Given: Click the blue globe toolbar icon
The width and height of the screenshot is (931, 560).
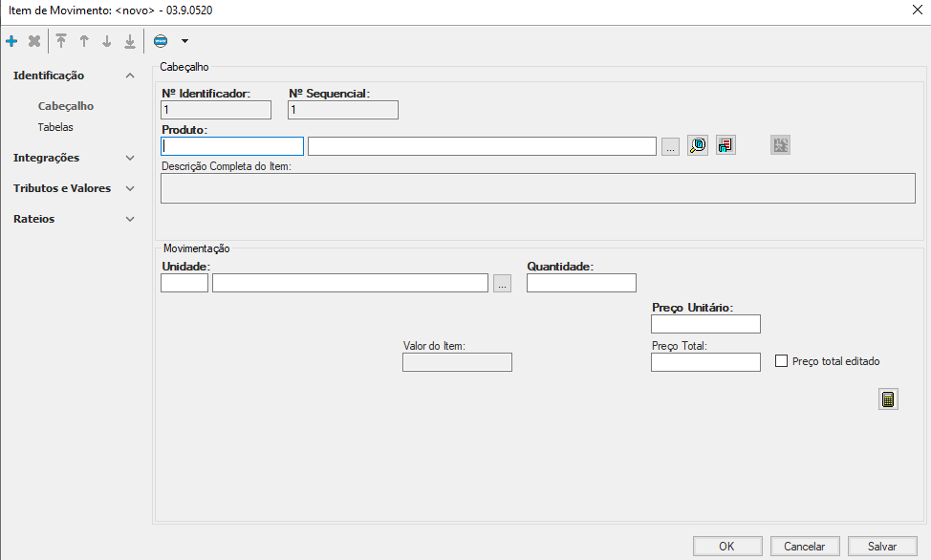Looking at the screenshot, I should [x=161, y=41].
